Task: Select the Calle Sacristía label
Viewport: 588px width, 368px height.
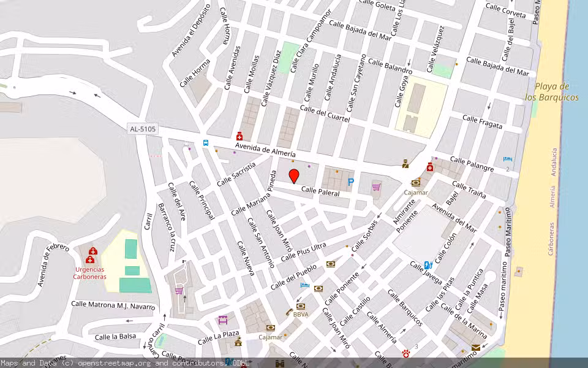Action: click(236, 174)
